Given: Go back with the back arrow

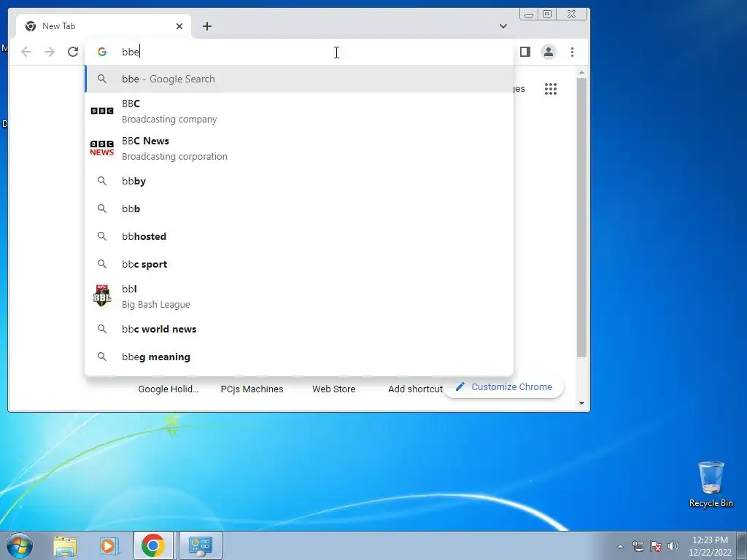Looking at the screenshot, I should click(26, 52).
